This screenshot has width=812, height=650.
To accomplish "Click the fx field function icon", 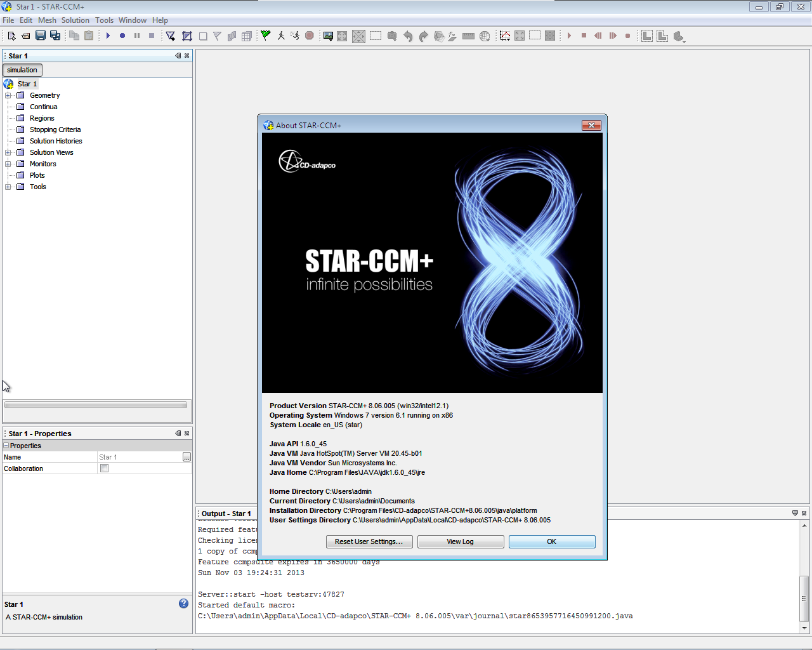I will [x=452, y=36].
